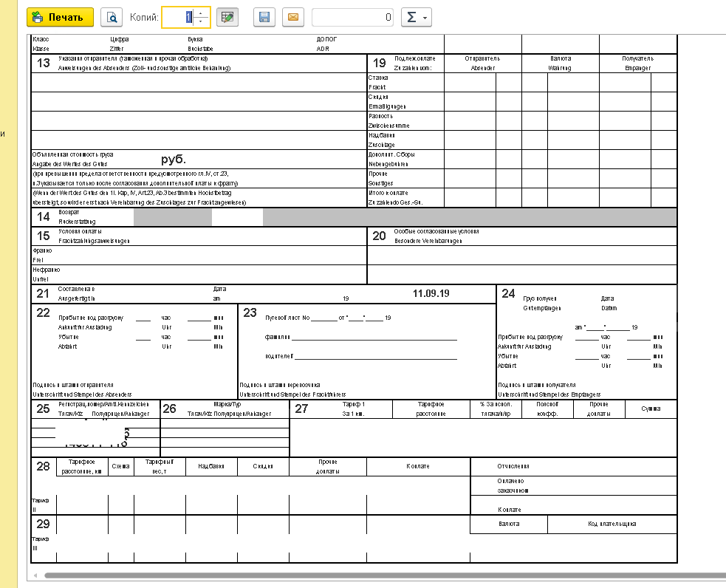Select the date cell 11.09.19
The height and width of the screenshot is (588, 726).
coord(431,293)
